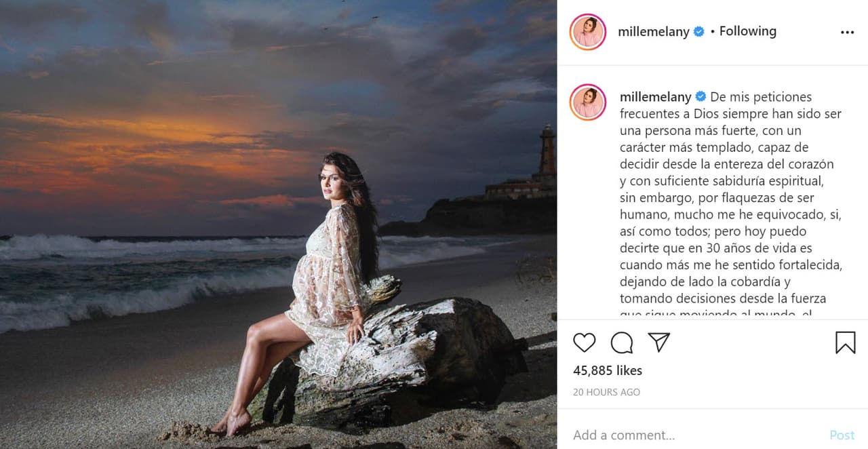Screen dimensions: 868x449
Task: Click the Add a comment field
Action: 624,435
